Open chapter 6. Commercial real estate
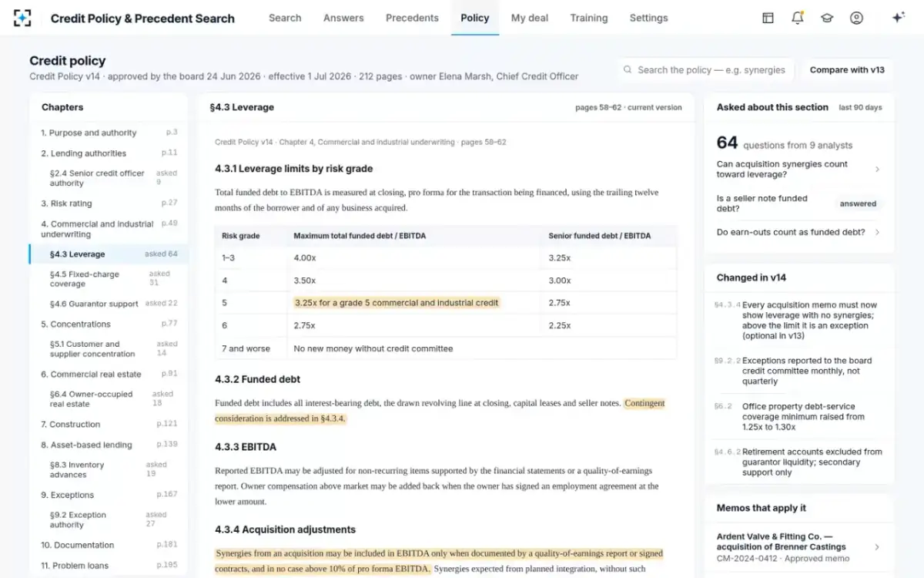Viewport: 924px width, 578px height. click(x=109, y=375)
